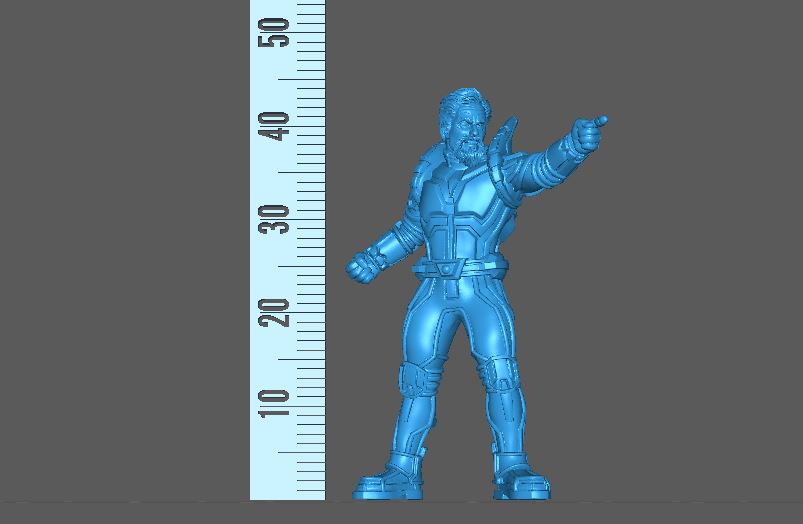The height and width of the screenshot is (524, 803).
Task: Click the clenched fist near the ruler
Action: point(361,266)
